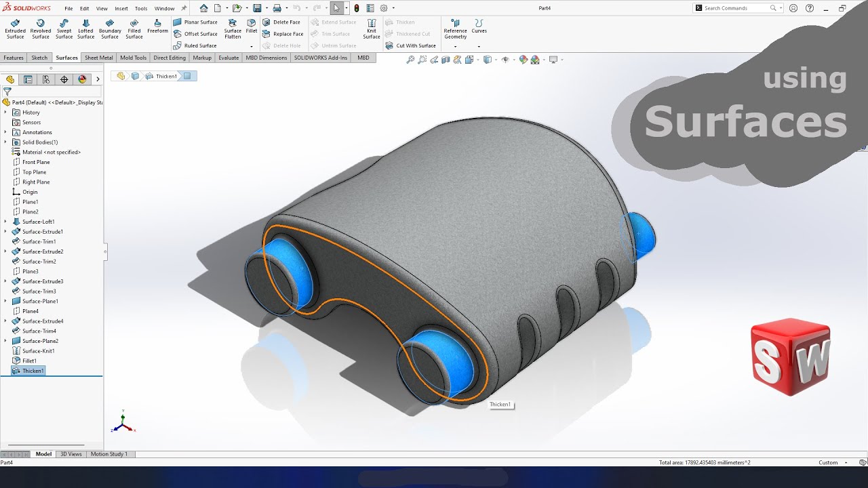Expand the Curves dropdown arrow

tap(479, 46)
